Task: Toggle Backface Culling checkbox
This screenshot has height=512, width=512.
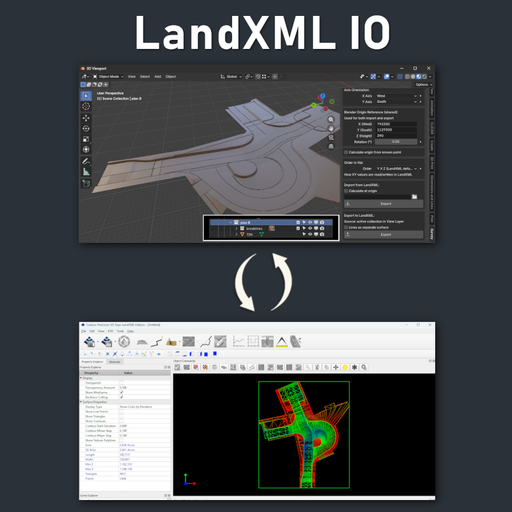Action: point(122,397)
